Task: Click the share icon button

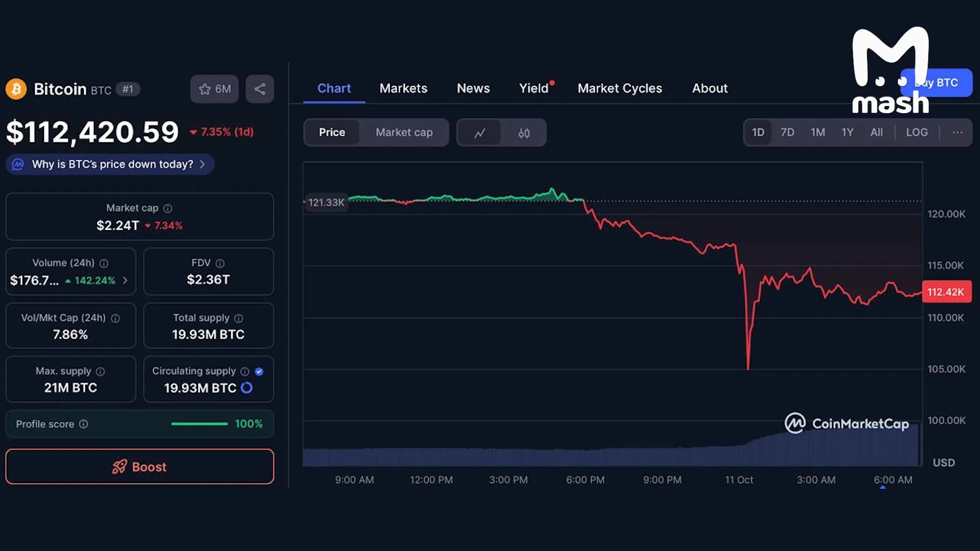Action: point(260,89)
